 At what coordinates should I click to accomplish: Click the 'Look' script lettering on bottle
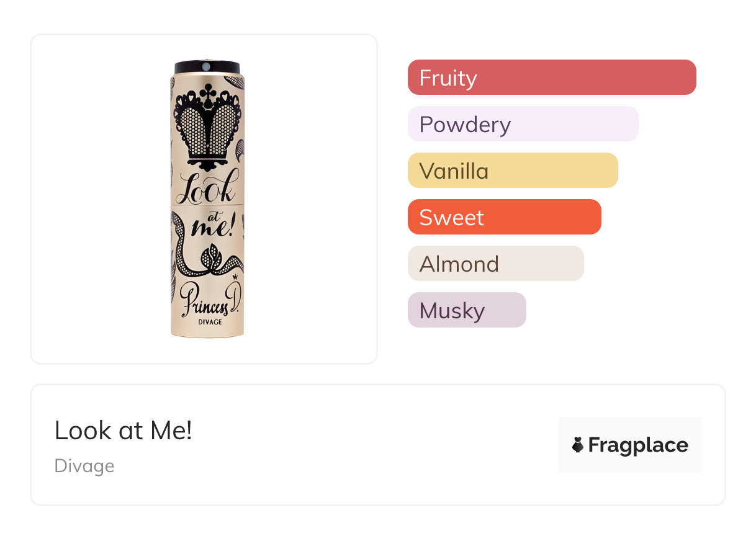tap(206, 186)
